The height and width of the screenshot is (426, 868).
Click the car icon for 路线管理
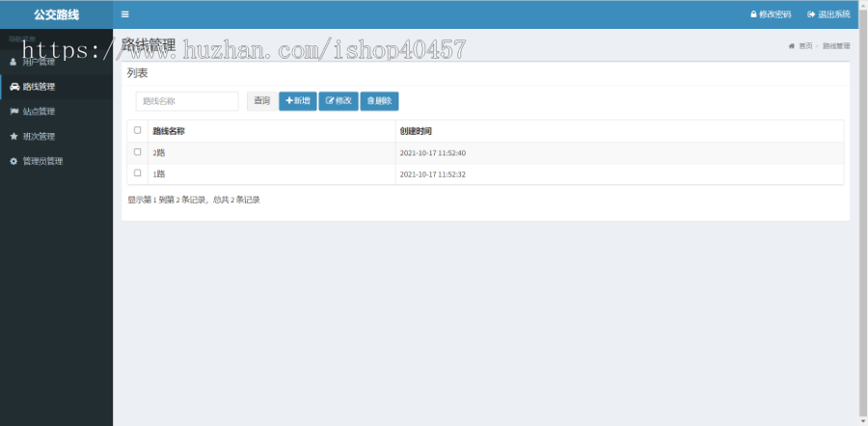point(14,87)
